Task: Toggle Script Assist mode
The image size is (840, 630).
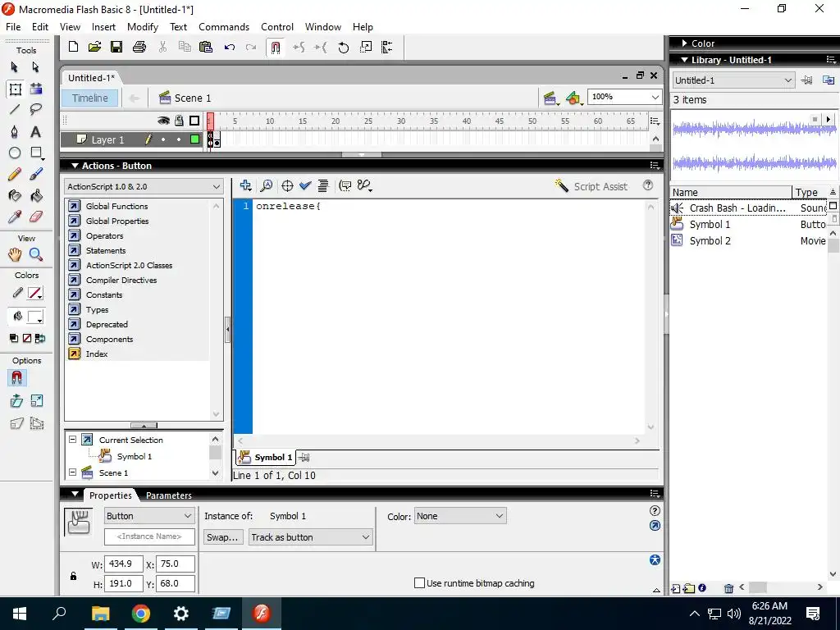Action: [591, 186]
